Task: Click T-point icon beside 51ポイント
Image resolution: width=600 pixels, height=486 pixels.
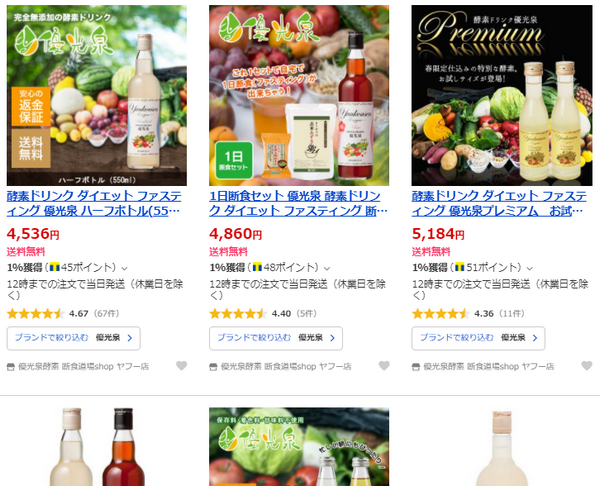Action: tap(460, 267)
